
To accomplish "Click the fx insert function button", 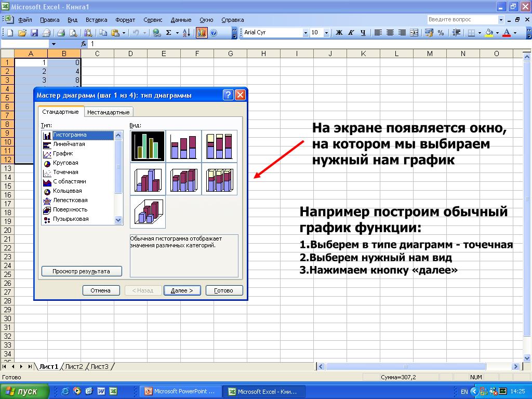I will click(x=84, y=44).
